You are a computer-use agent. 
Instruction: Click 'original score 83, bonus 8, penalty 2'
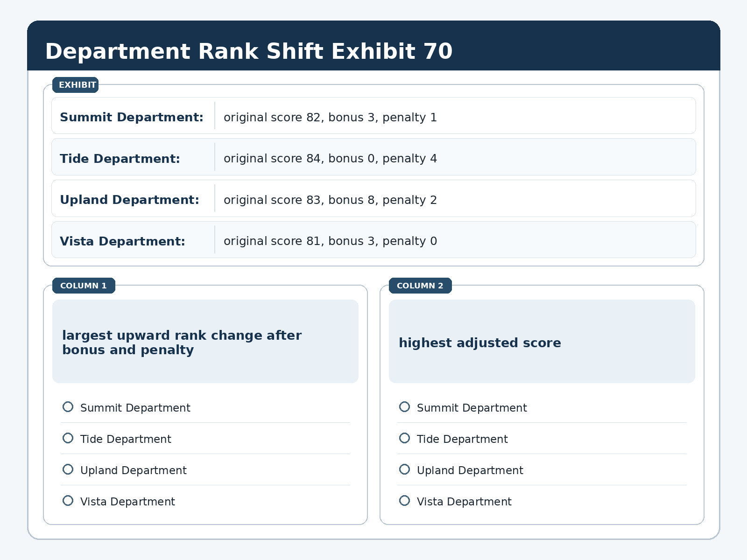click(331, 200)
